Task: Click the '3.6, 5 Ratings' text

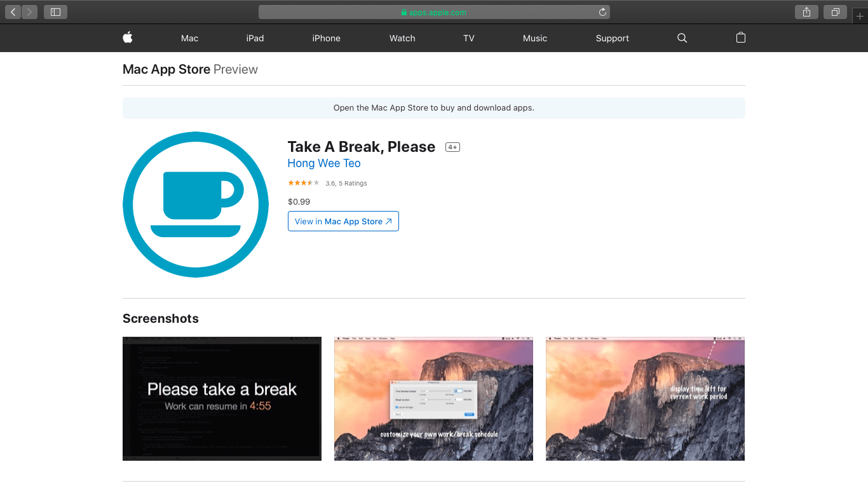Action: (346, 183)
